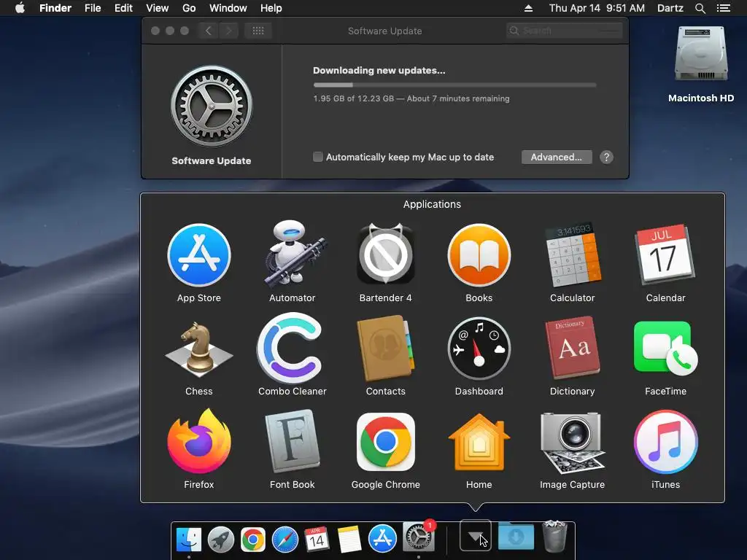Open Calendar icon showing 14 in Dock

pyautogui.click(x=317, y=539)
